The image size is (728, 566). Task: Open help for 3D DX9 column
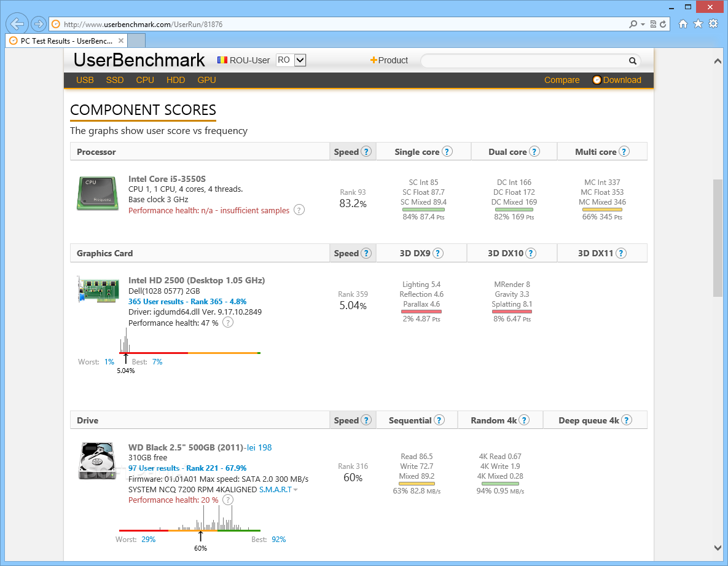click(438, 253)
